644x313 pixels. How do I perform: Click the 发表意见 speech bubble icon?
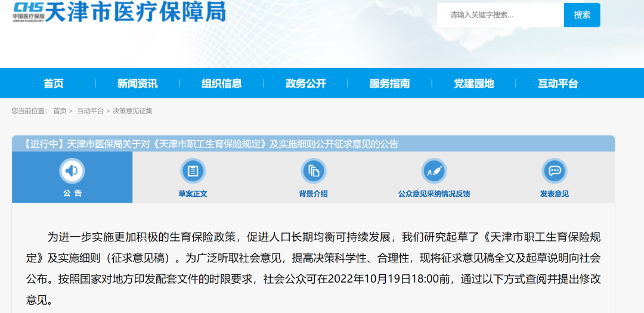click(x=555, y=171)
